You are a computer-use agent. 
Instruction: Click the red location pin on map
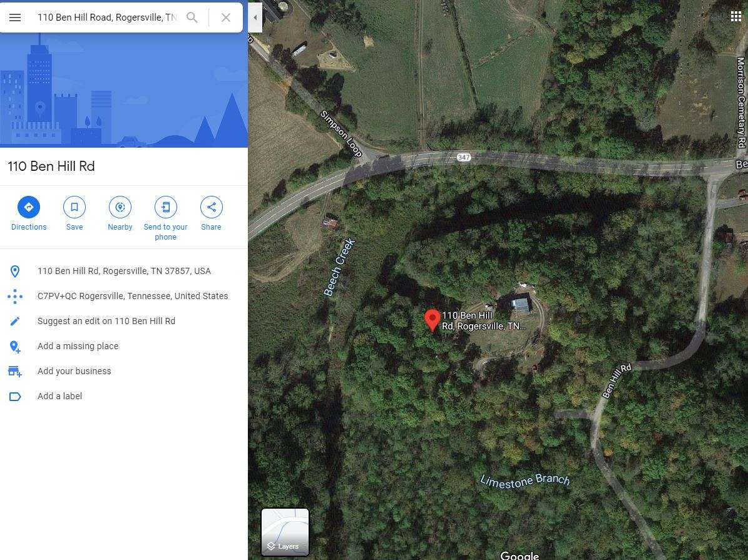click(x=432, y=320)
